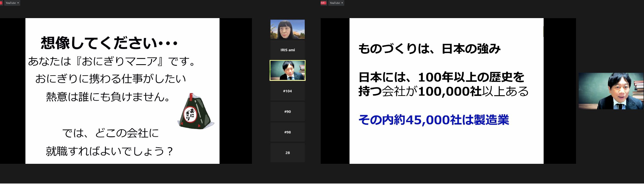This screenshot has height=184, width=644.
Task: Select the large speaker video beside the ものづくり slide
Action: [611, 91]
